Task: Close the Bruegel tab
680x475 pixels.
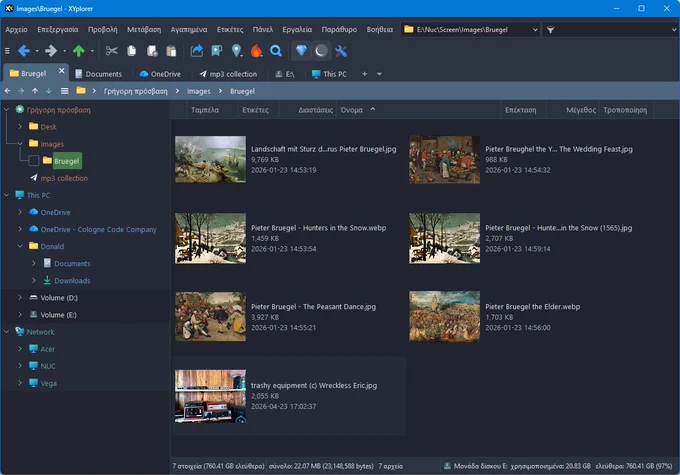Action: [x=62, y=70]
